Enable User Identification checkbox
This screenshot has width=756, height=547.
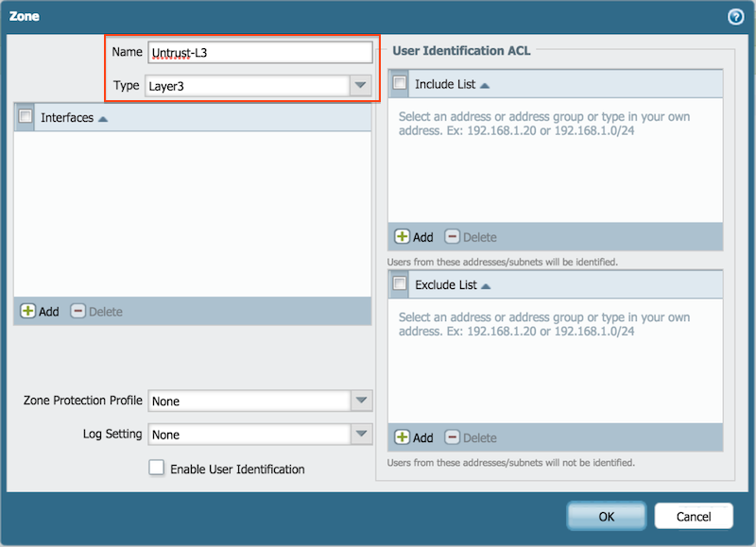(156, 468)
